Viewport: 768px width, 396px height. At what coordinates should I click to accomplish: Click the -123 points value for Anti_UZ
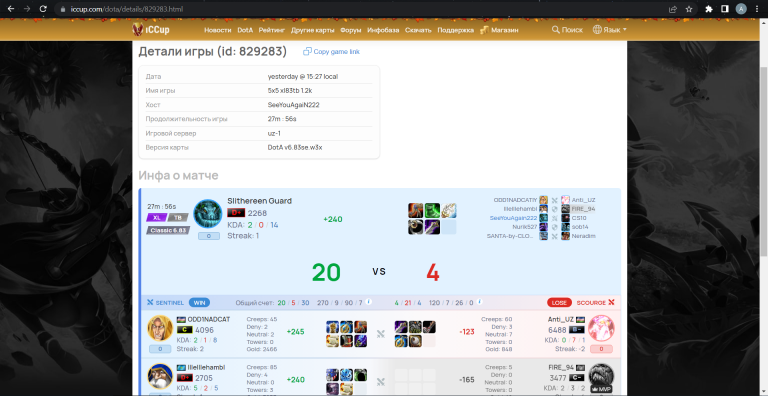(x=467, y=332)
